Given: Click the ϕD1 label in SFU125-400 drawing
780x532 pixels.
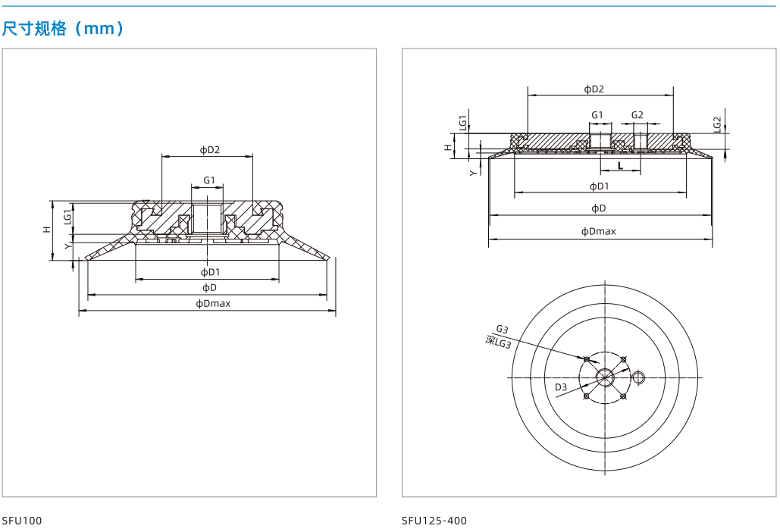Looking at the screenshot, I should (x=599, y=186).
